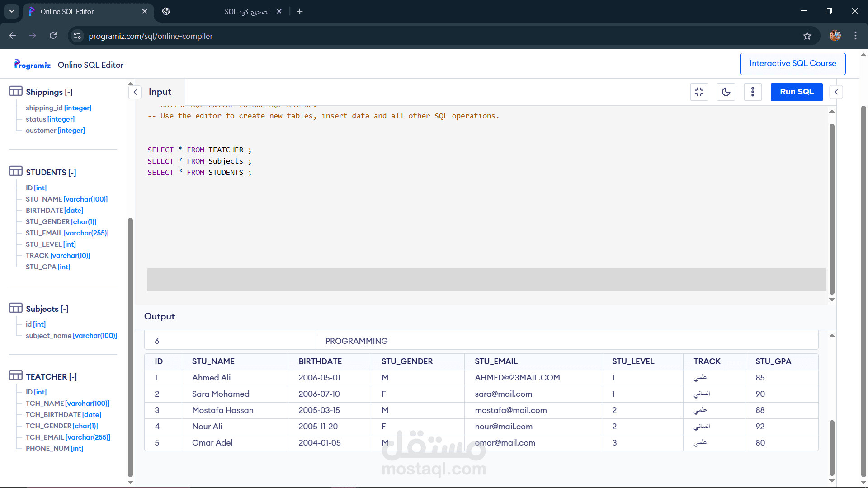
Task: Collapse the STUDENTS table entry
Action: [x=72, y=172]
